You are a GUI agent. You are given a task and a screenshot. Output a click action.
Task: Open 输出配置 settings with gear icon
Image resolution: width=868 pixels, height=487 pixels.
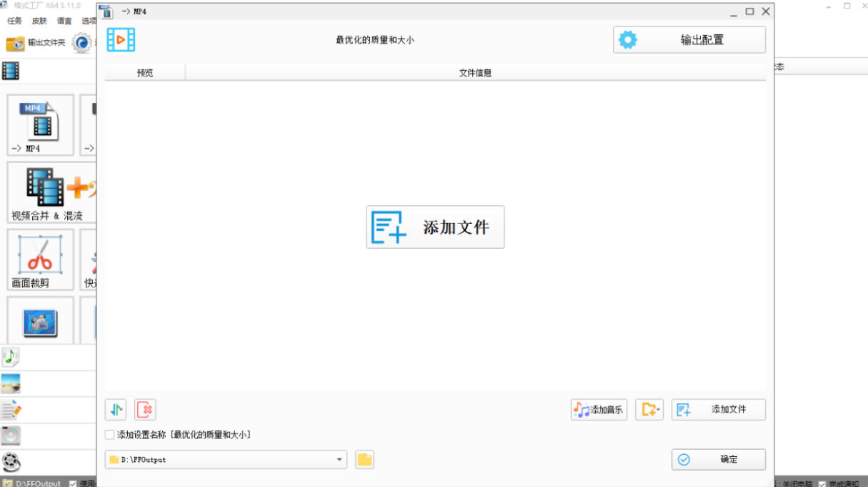tap(689, 40)
